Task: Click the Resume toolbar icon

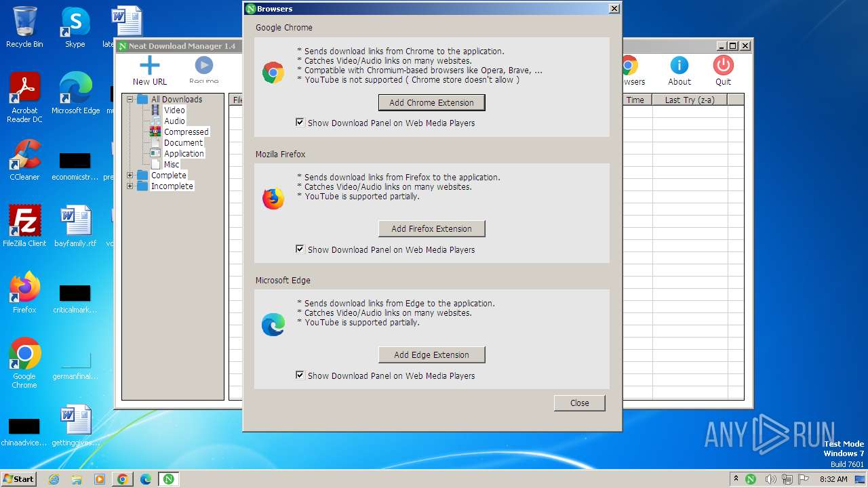Action: coord(203,65)
